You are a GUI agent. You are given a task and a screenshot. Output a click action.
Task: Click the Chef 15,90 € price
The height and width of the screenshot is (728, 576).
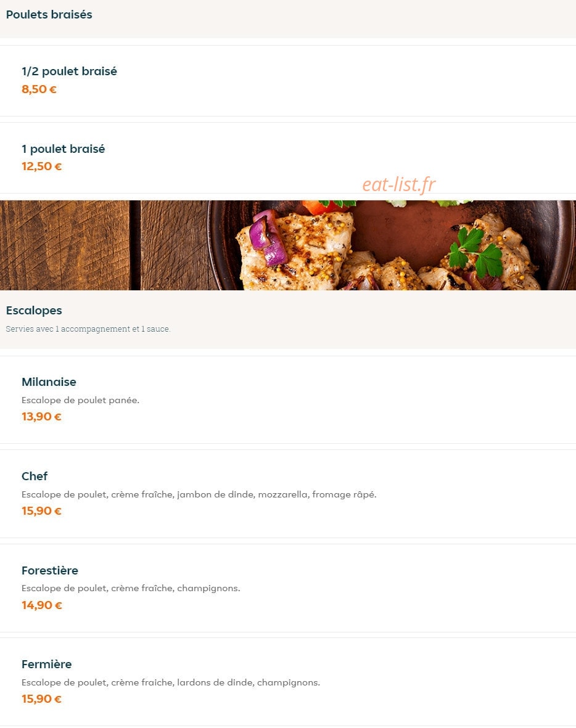41,511
